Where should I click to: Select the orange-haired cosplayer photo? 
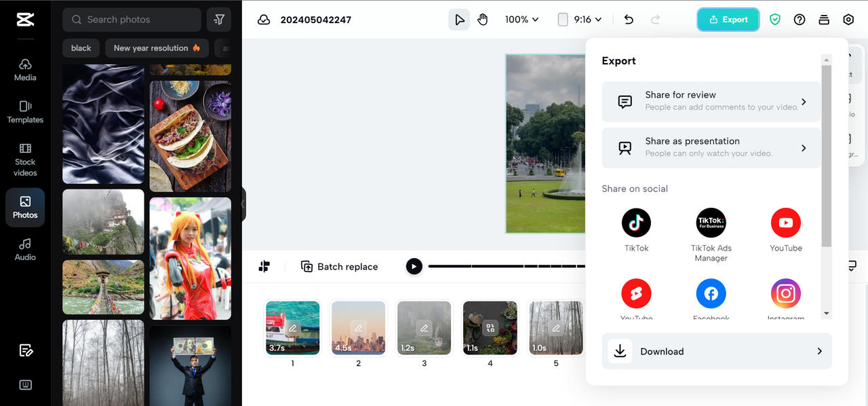click(191, 259)
